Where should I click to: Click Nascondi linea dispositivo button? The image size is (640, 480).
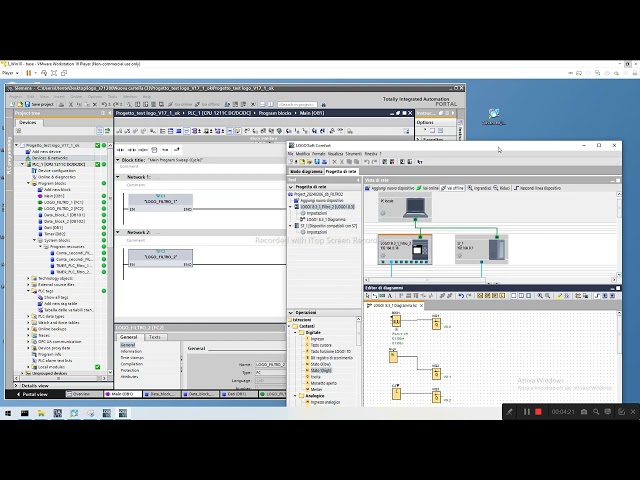tap(537, 188)
